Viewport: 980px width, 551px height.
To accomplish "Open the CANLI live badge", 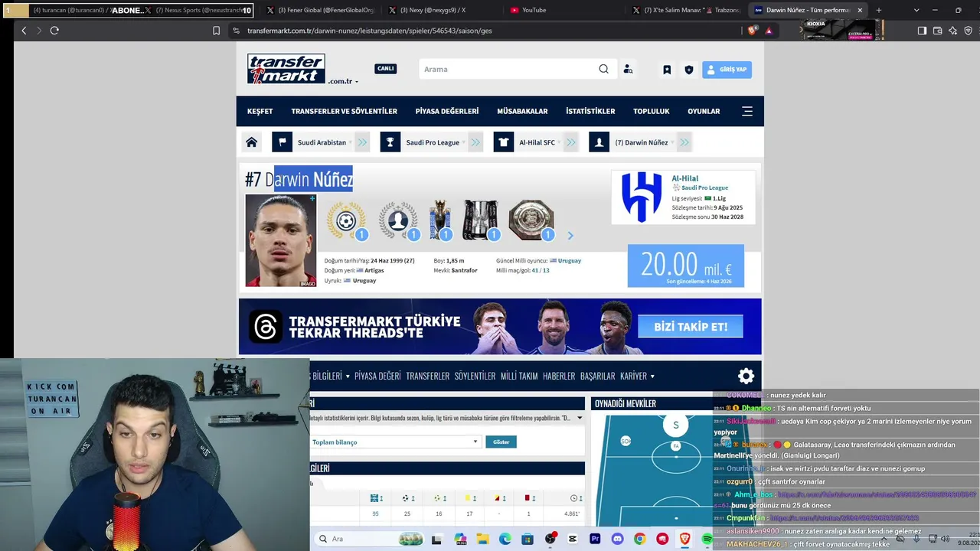I will [x=385, y=69].
